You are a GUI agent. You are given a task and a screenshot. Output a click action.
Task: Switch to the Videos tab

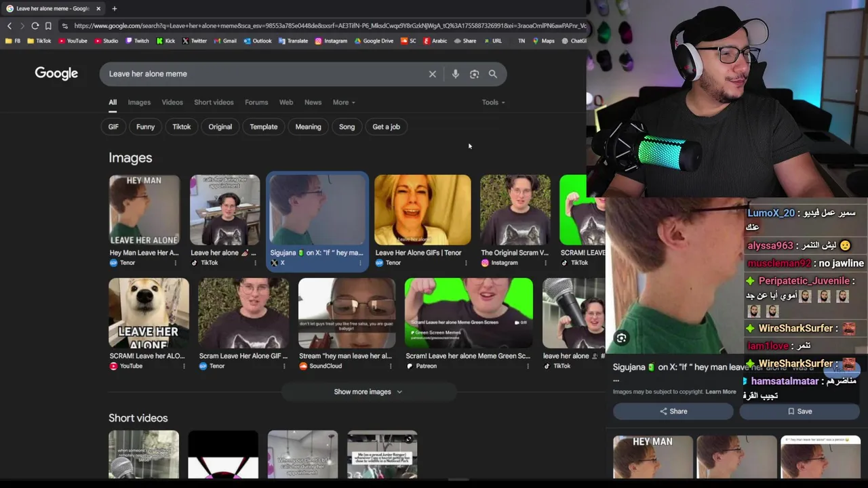tap(172, 102)
